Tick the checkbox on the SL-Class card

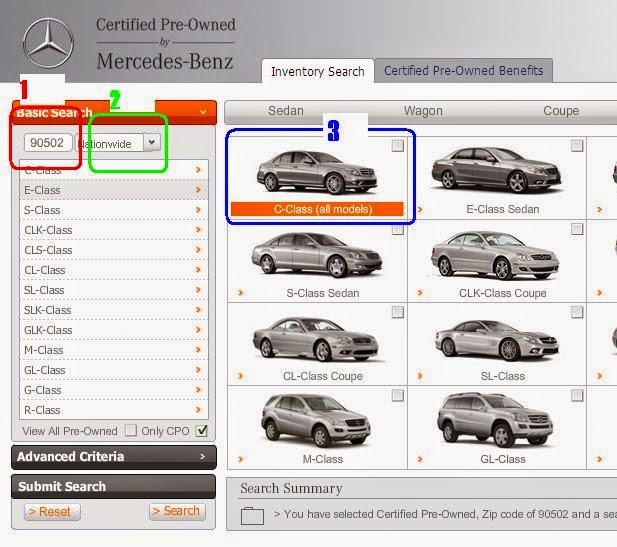[x=577, y=312]
